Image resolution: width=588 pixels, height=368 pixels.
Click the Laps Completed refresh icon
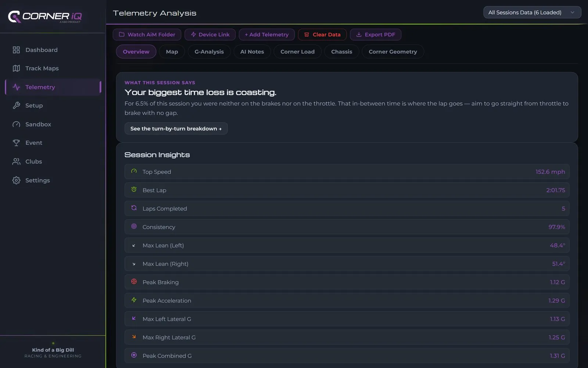click(134, 208)
